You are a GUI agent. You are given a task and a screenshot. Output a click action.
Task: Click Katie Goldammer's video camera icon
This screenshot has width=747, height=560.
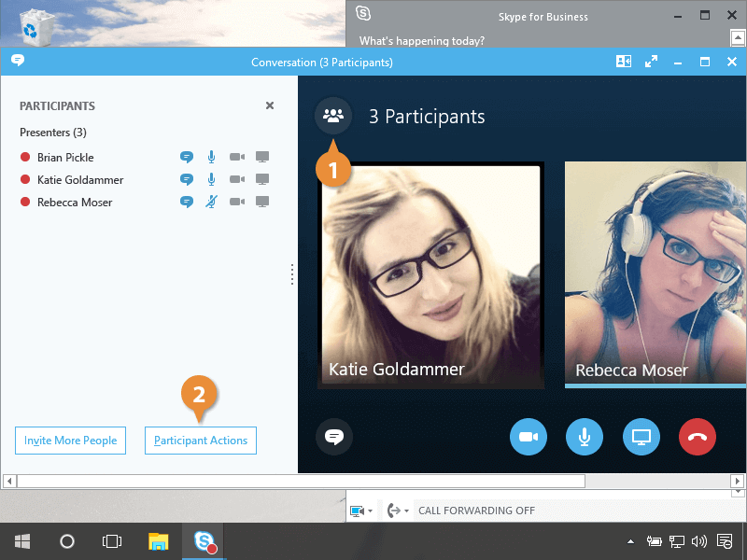point(237,179)
